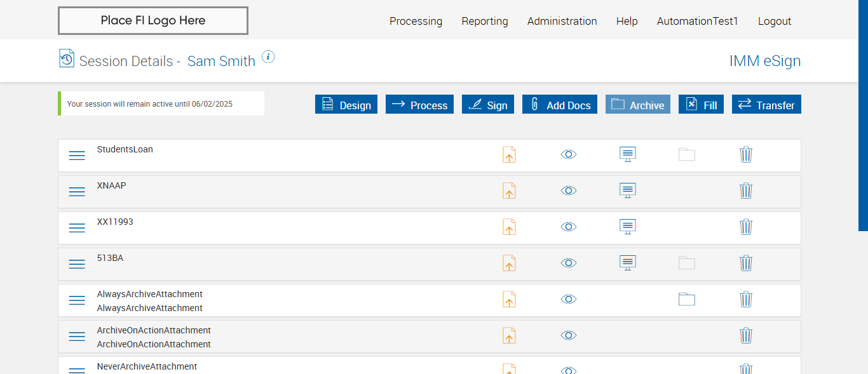Click the Fill button
This screenshot has height=374, width=868.
pos(701,104)
